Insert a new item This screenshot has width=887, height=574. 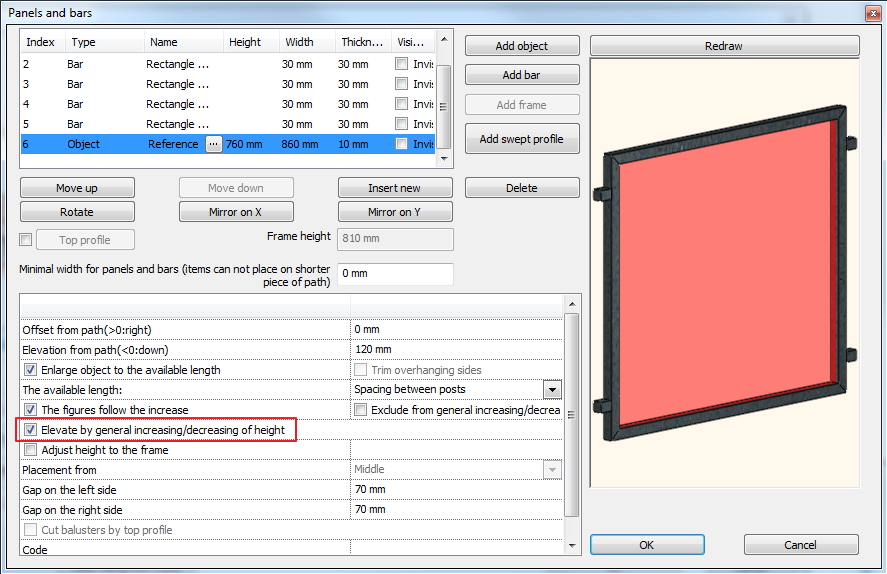click(395, 188)
